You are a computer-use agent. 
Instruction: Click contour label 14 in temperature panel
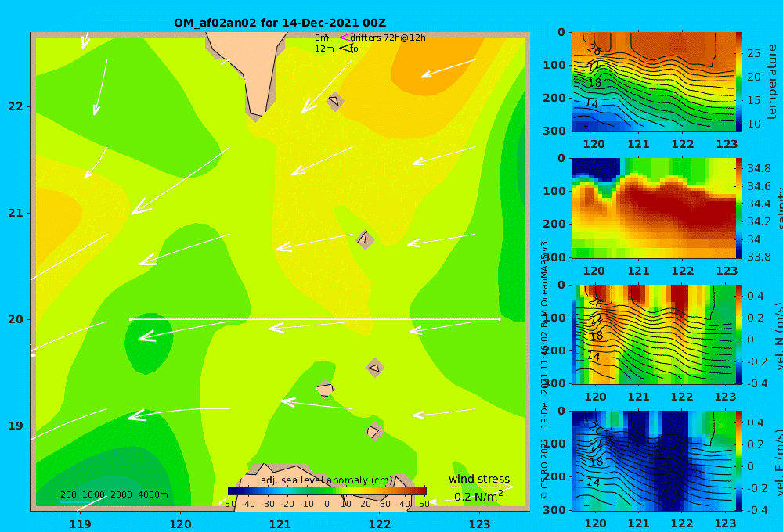pos(592,103)
